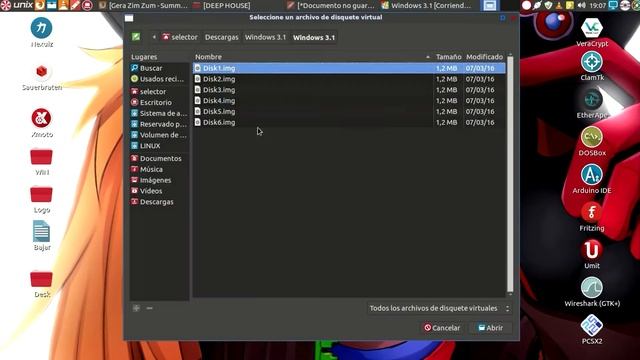
Task: Click the add bookmark plus button
Action: click(x=136, y=308)
